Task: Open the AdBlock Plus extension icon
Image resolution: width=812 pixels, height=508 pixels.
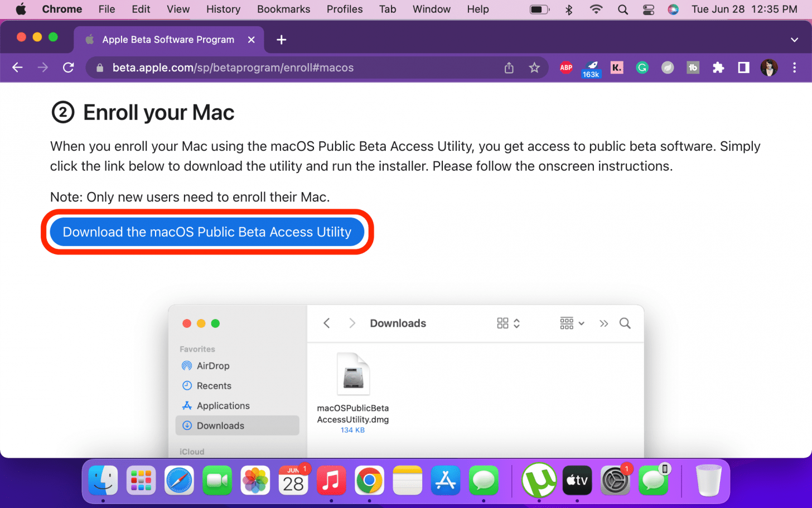Action: (x=566, y=68)
